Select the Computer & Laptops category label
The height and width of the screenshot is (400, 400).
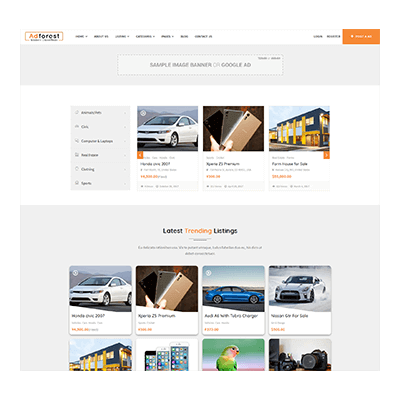pos(97,141)
